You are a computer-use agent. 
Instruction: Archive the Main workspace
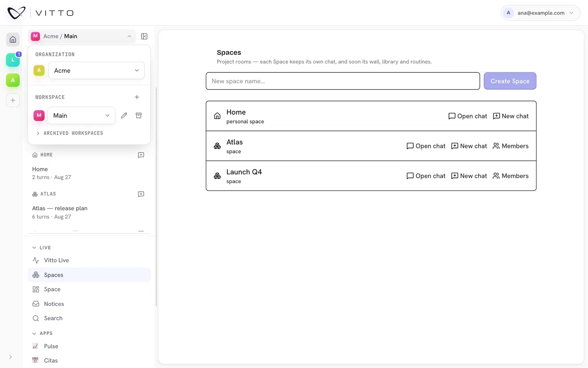[x=139, y=115]
